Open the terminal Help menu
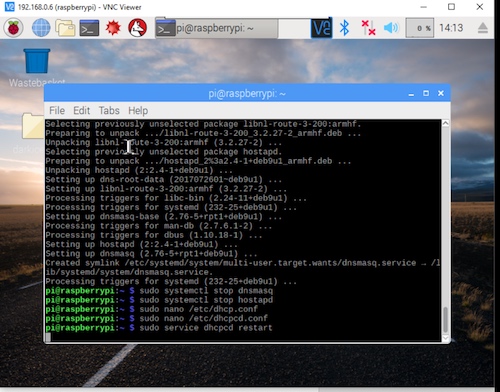 (138, 110)
